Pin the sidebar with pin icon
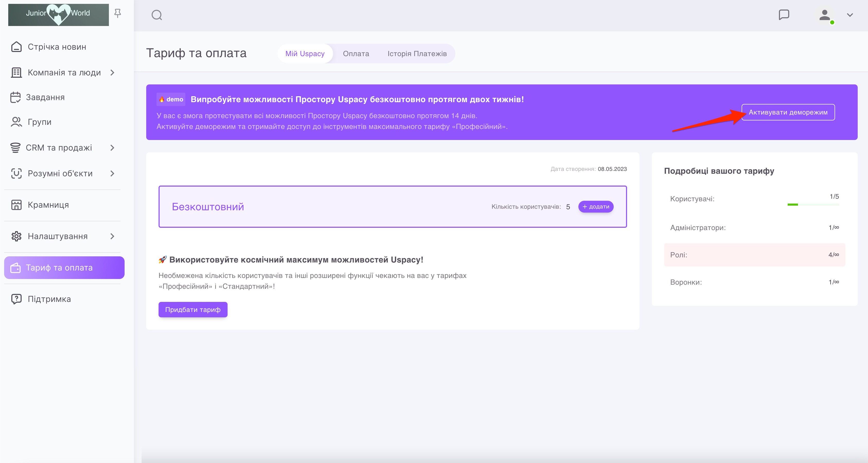Image resolution: width=868 pixels, height=463 pixels. click(118, 13)
